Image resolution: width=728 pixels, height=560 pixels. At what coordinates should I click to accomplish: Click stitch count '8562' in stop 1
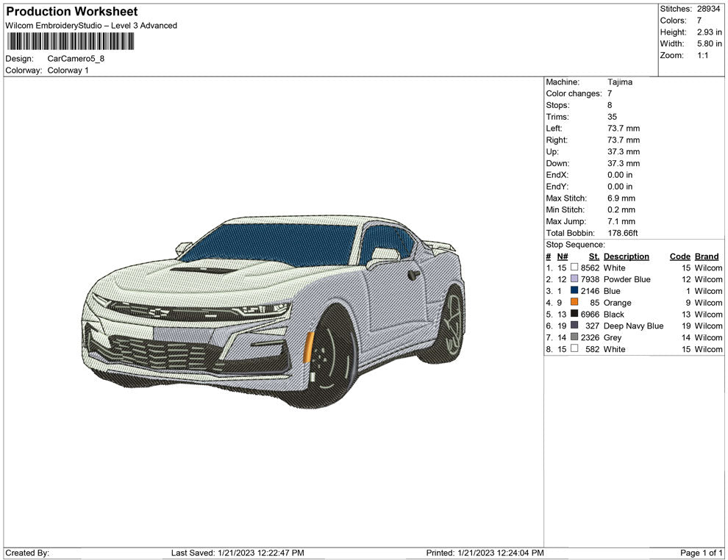click(590, 268)
